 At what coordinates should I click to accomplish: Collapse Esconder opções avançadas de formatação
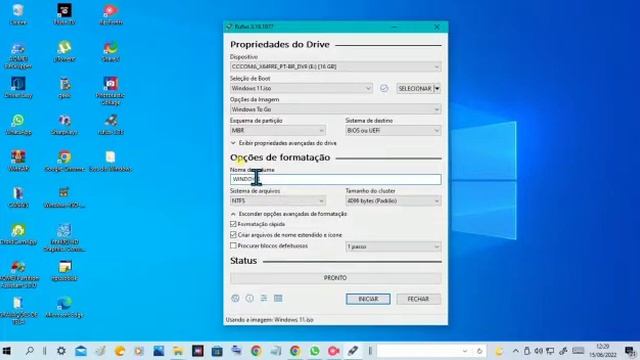point(289,214)
